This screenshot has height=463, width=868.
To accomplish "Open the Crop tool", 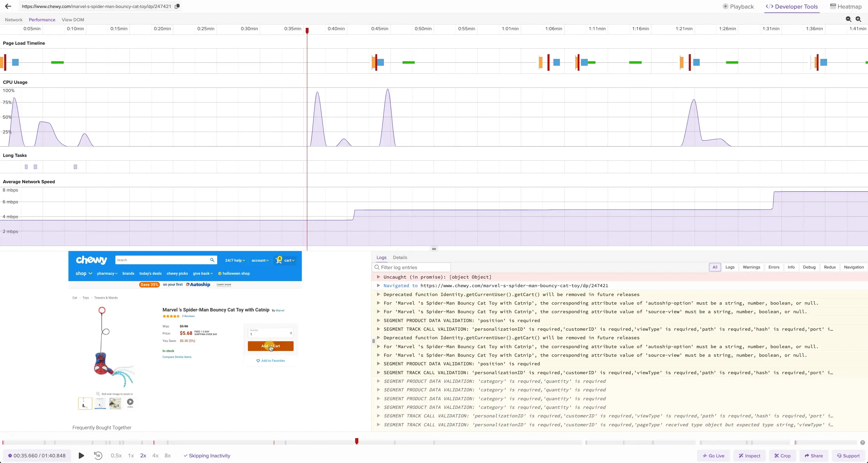I will 783,456.
